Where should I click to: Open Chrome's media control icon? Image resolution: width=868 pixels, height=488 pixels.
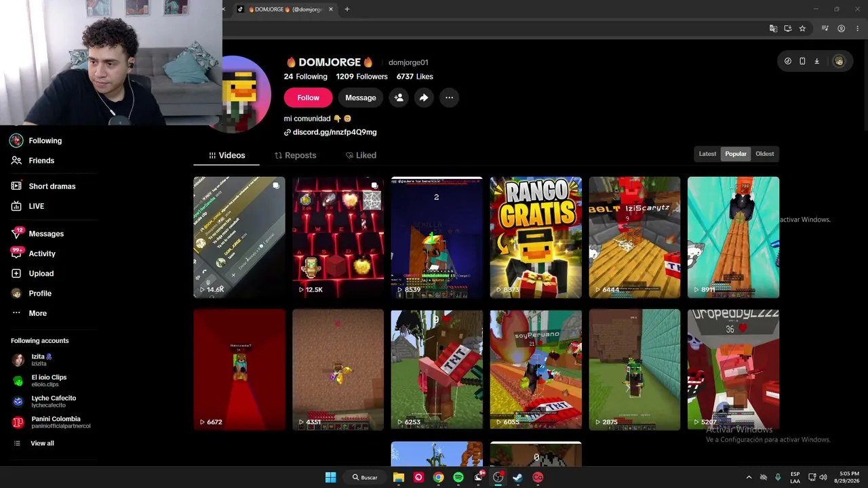pyautogui.click(x=825, y=28)
